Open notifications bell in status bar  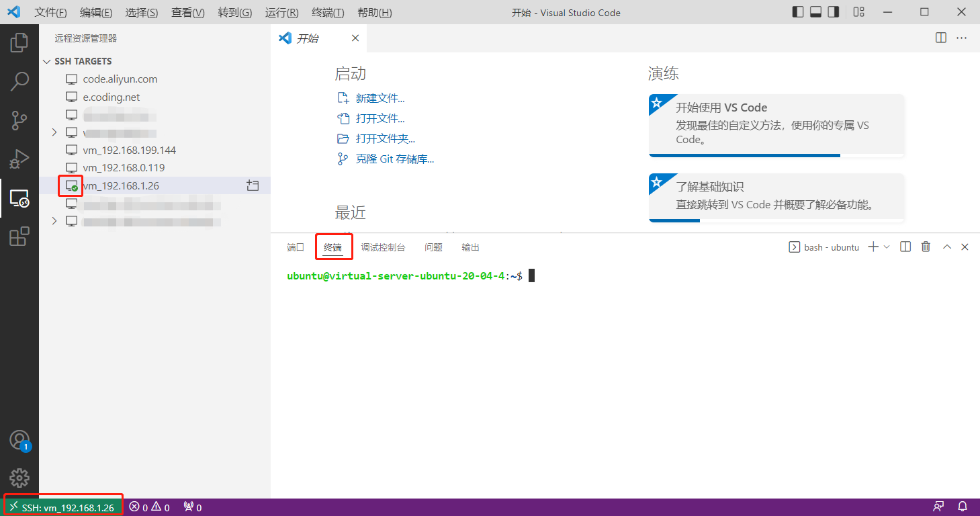pyautogui.click(x=963, y=507)
